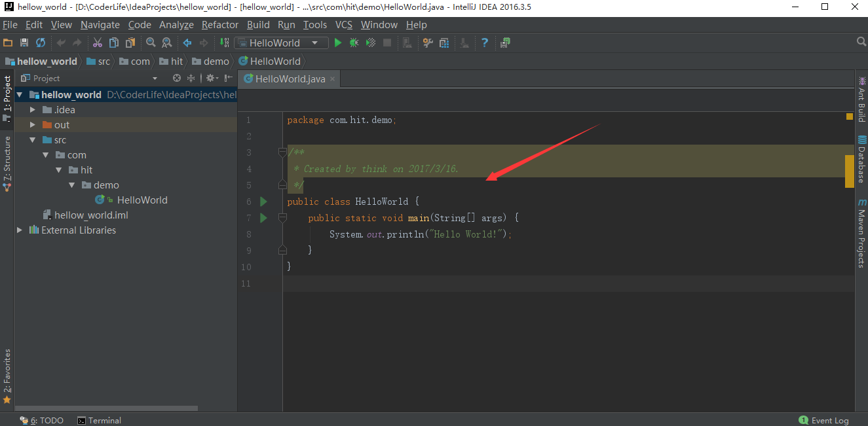
Task: Click the Synchronize refresh icon
Action: coord(41,43)
